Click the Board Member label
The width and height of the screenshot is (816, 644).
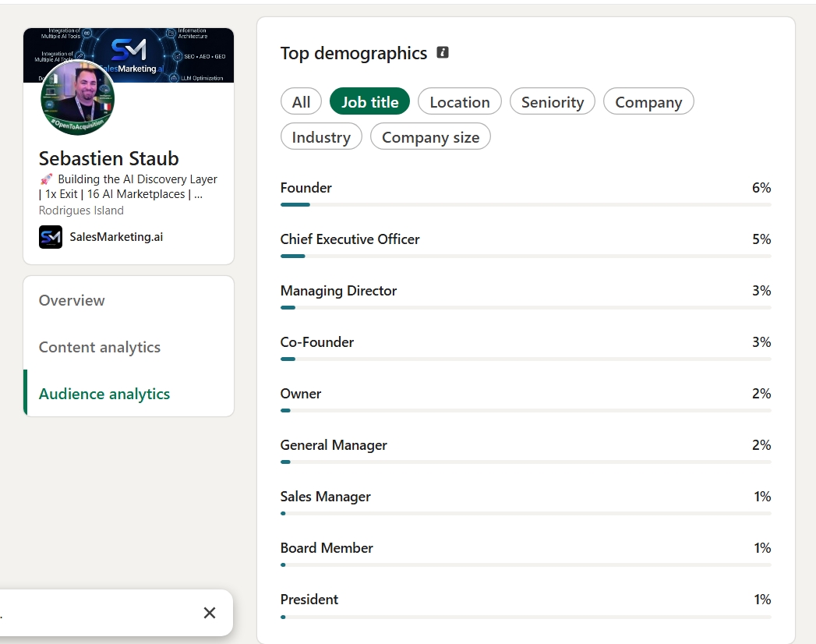point(327,547)
